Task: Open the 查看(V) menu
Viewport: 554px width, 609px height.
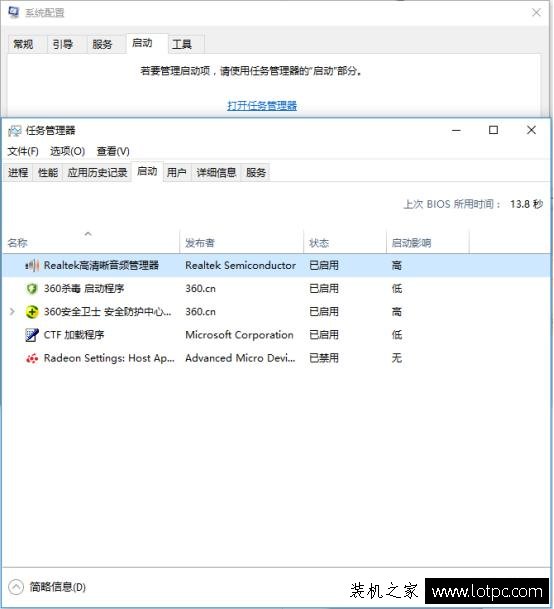Action: [113, 151]
